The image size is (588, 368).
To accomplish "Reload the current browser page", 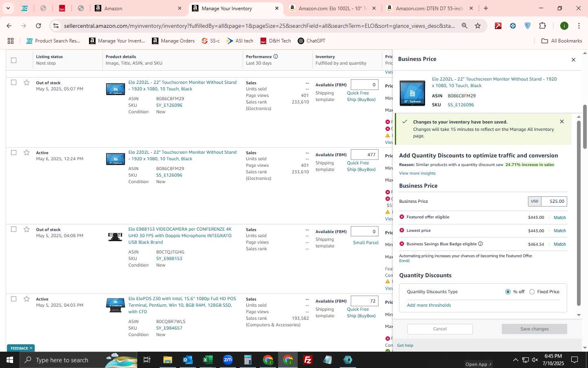I will click(38, 26).
